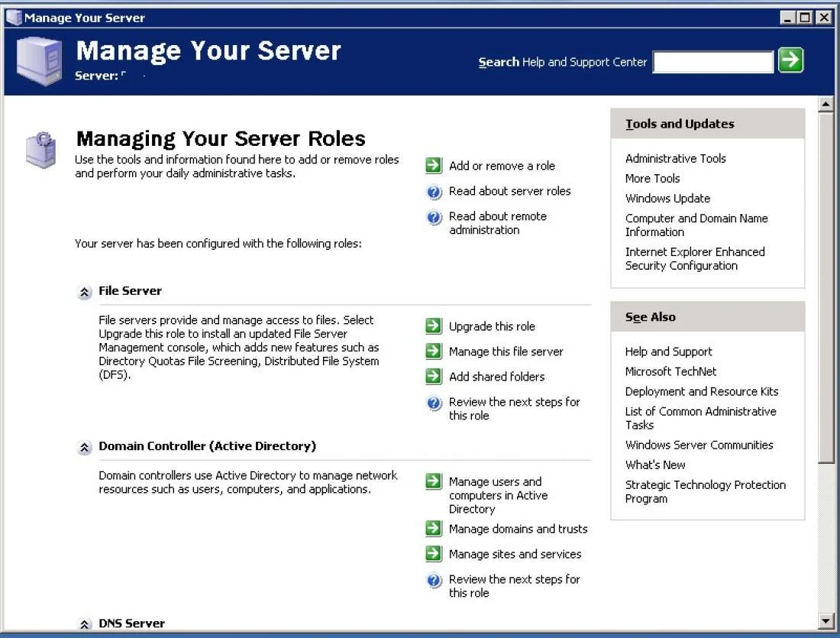The width and height of the screenshot is (840, 638).
Task: Collapse the DNS Server role section
Action: (x=85, y=624)
